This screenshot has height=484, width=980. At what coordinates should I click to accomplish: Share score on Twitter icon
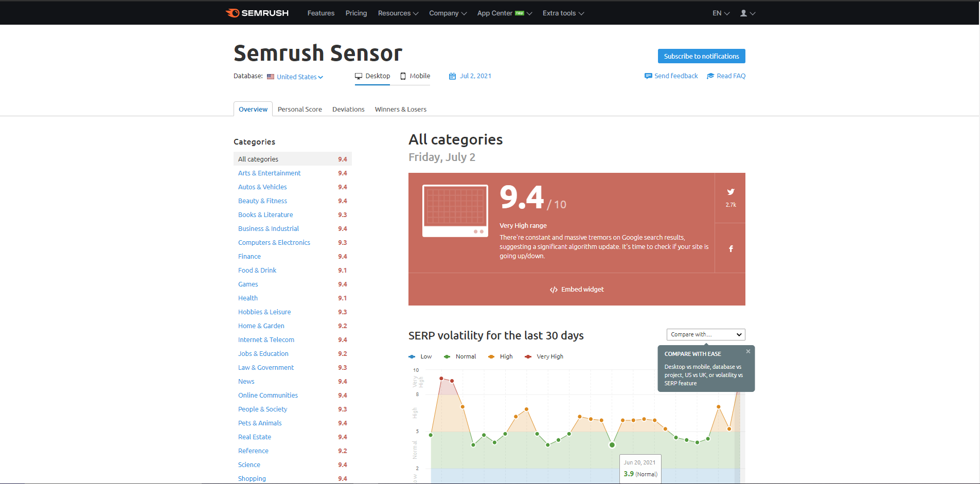[x=730, y=192]
